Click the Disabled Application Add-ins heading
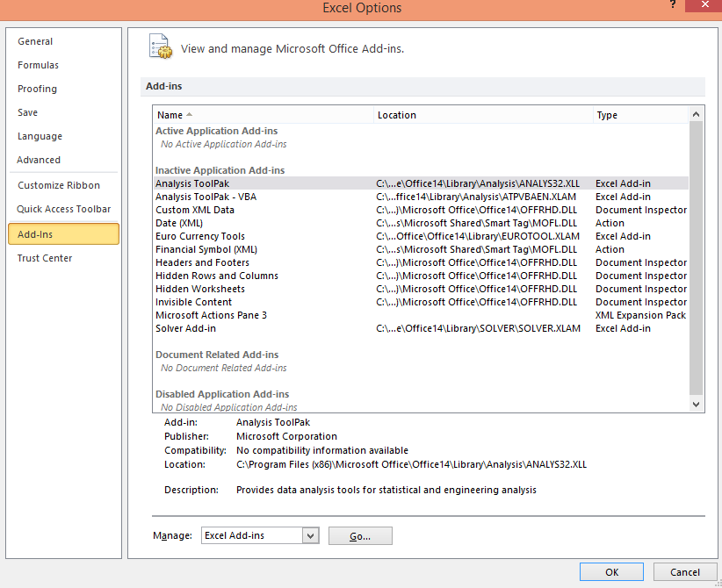 (x=222, y=394)
